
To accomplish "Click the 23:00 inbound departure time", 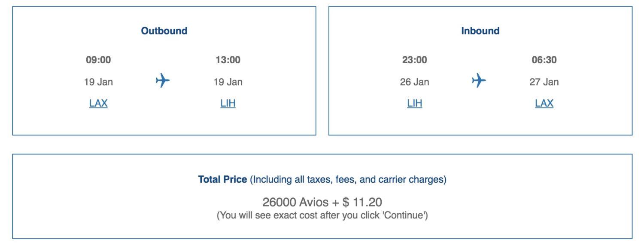I will tap(415, 60).
